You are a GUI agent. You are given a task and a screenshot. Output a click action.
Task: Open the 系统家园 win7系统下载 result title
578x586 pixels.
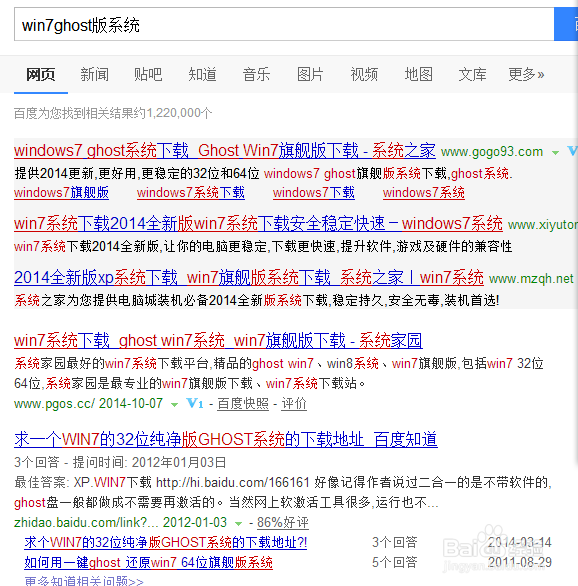[x=218, y=340]
